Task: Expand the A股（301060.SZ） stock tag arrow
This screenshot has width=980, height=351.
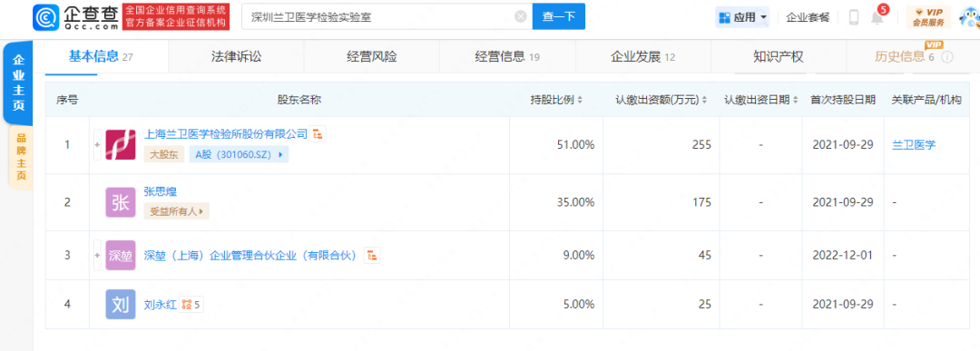Action: pyautogui.click(x=280, y=154)
